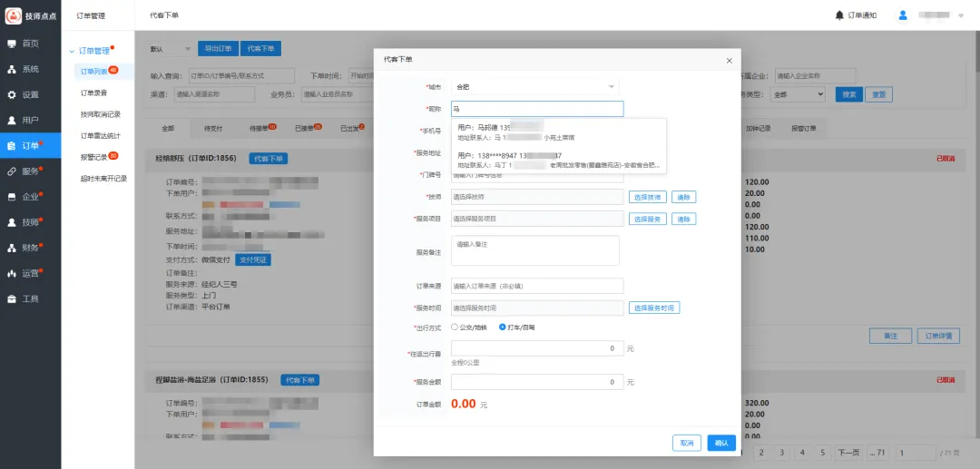This screenshot has height=469, width=980.
Task: Click 取消 in the dialog footer
Action: (x=687, y=443)
